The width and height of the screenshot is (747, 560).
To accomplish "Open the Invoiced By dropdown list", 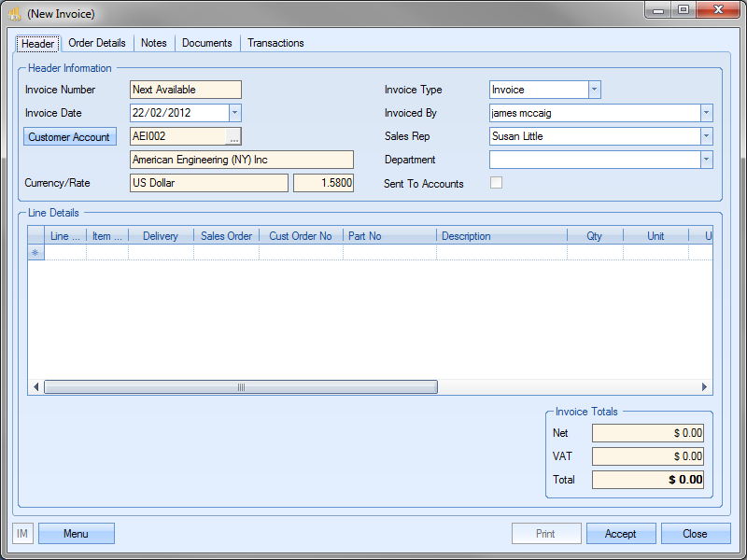I will pos(706,113).
